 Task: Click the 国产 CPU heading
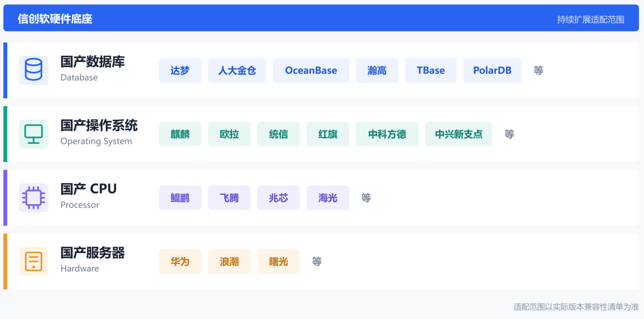pyautogui.click(x=89, y=189)
